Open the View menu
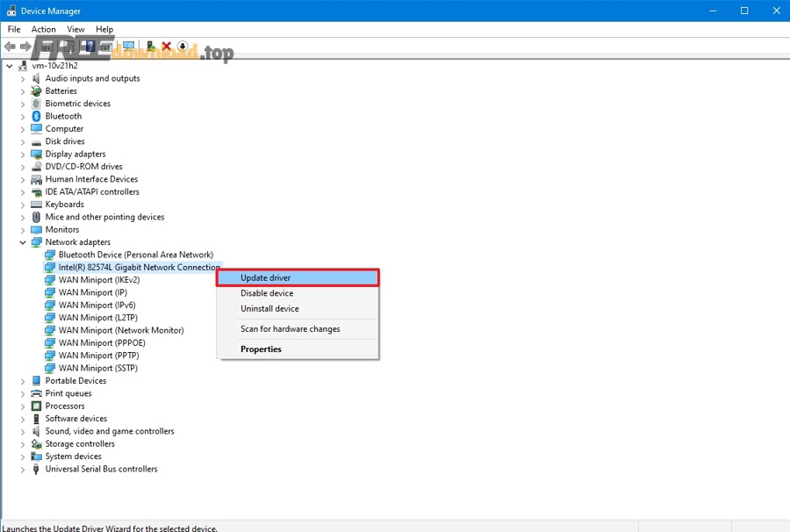The image size is (790, 532). (75, 29)
